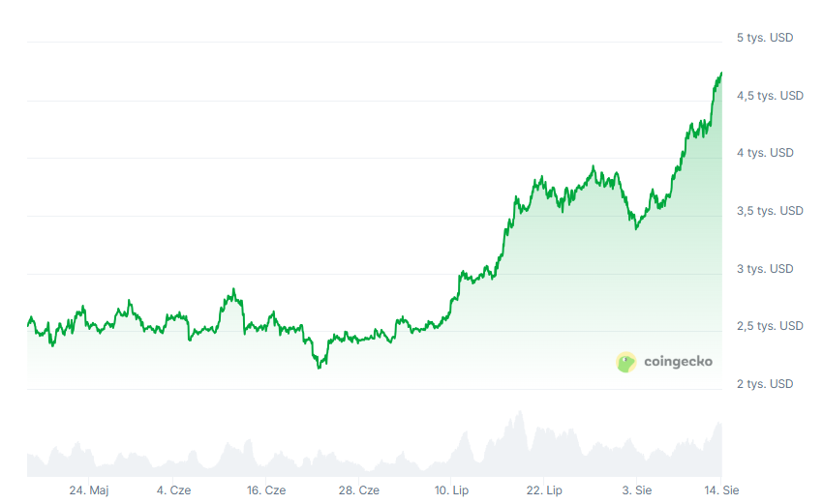Click the CoinGecko gecko logo icon
823x504 pixels.
[x=626, y=362]
